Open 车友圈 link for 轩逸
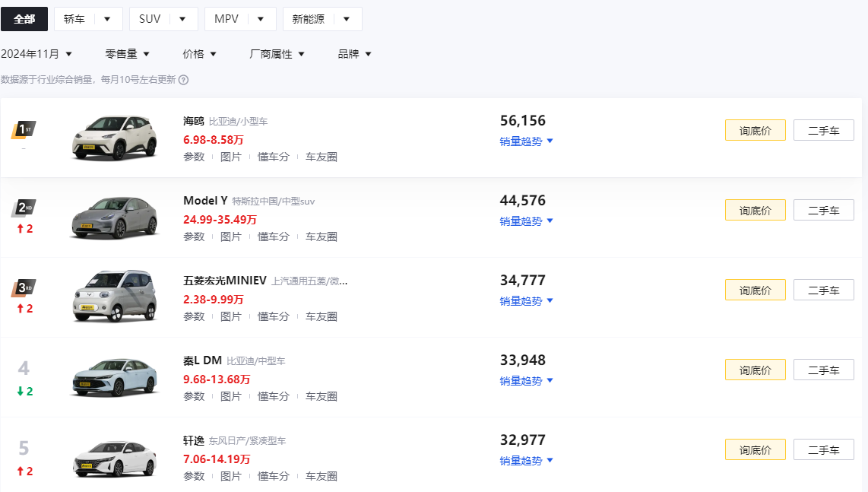868x492 pixels. (322, 476)
